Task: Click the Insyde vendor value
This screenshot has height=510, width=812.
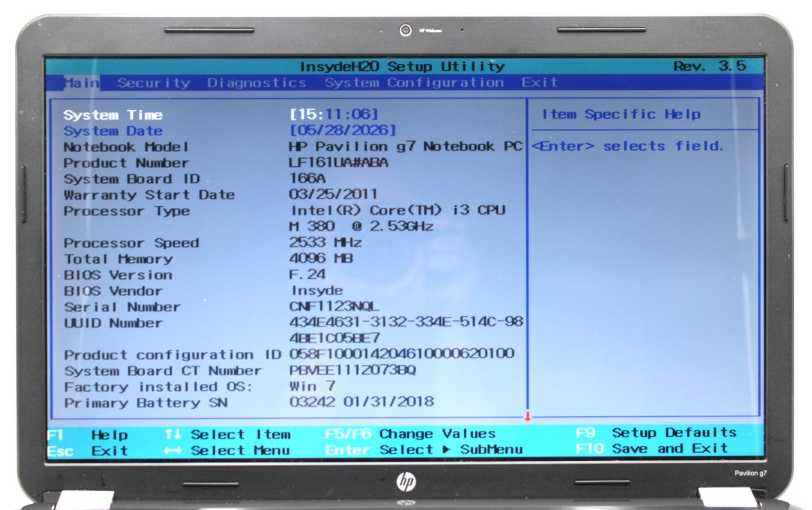Action: (x=317, y=290)
